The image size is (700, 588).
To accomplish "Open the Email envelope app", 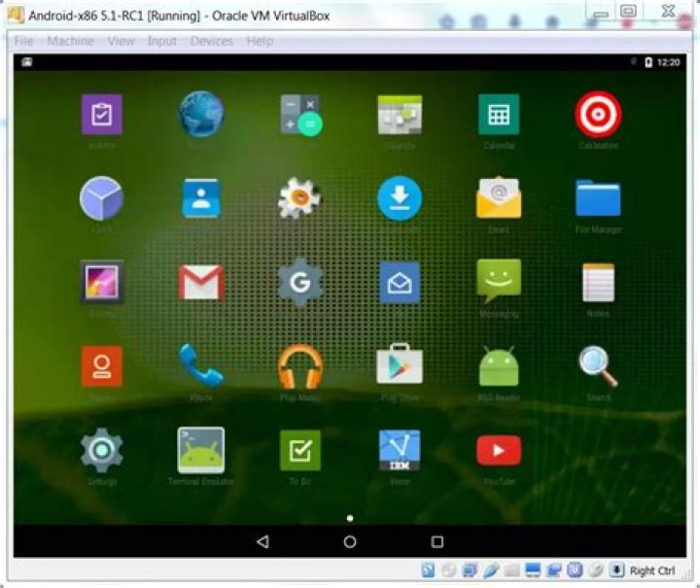I will [x=499, y=198].
